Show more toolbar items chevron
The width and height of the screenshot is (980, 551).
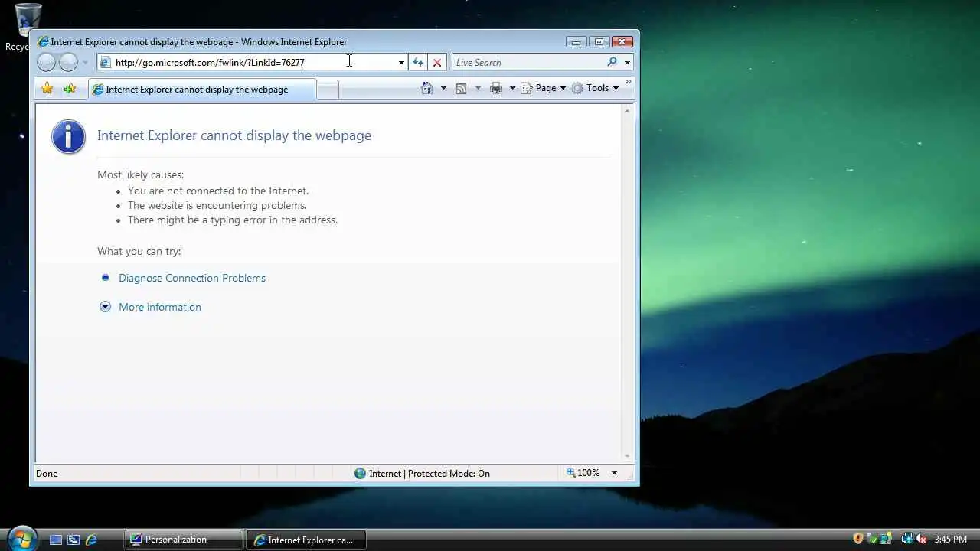coord(629,82)
